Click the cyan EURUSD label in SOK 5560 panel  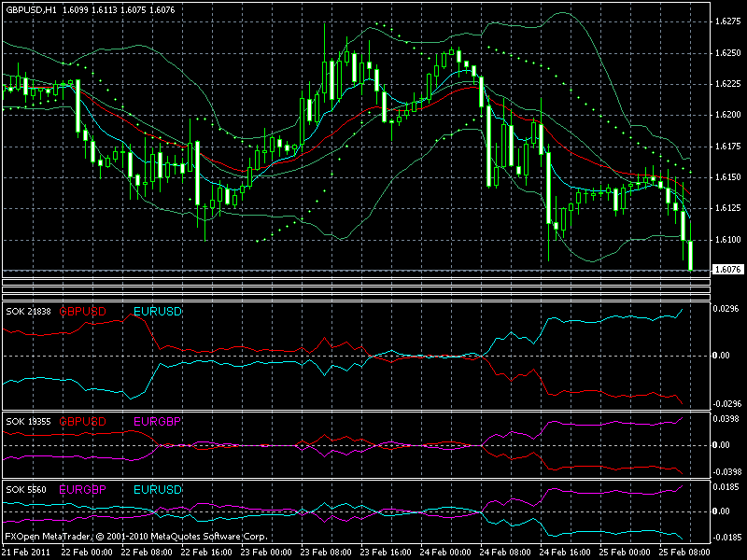click(x=158, y=489)
